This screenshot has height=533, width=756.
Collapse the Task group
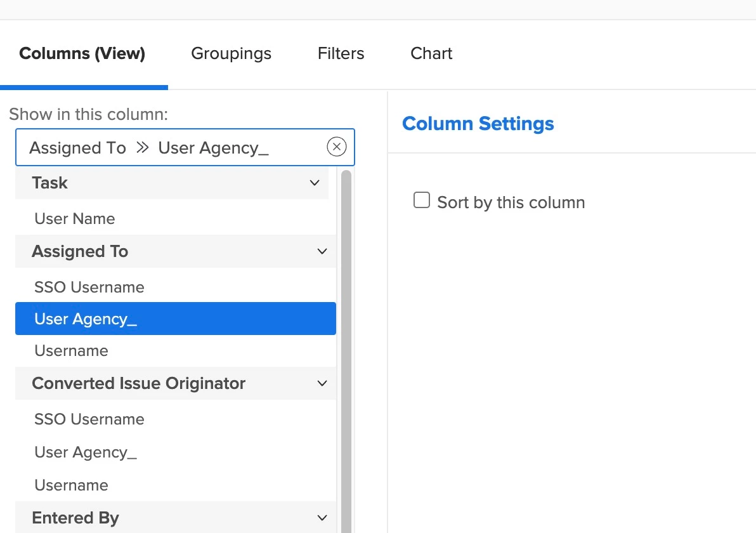click(x=315, y=183)
